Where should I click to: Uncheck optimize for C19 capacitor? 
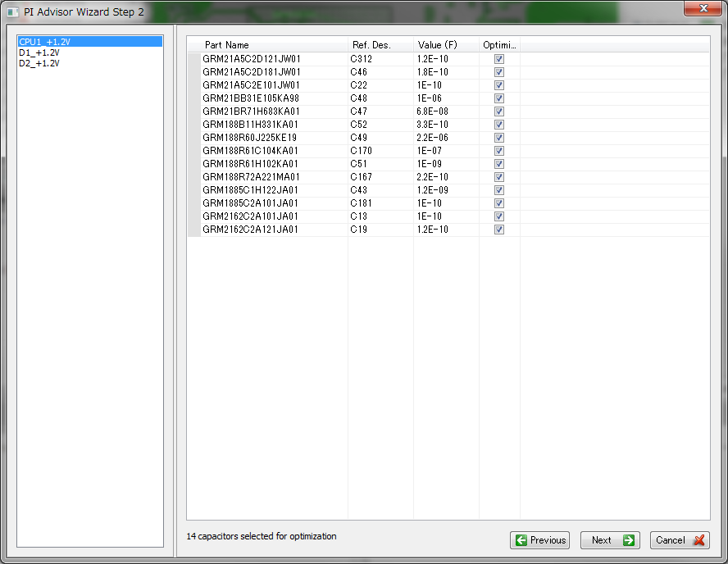(499, 230)
